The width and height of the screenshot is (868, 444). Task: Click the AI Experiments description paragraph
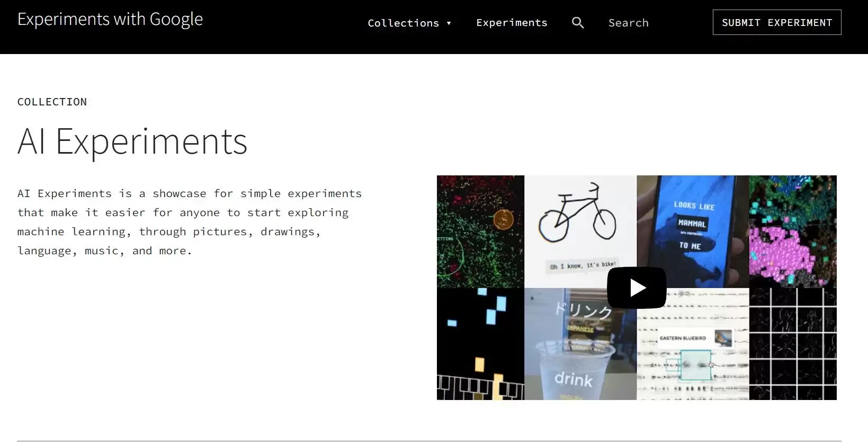coord(190,222)
